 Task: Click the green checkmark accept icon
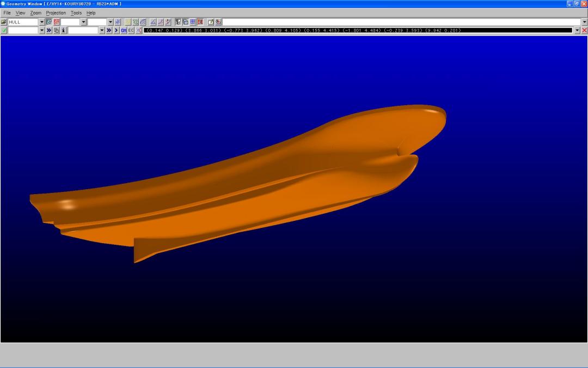coord(4,31)
